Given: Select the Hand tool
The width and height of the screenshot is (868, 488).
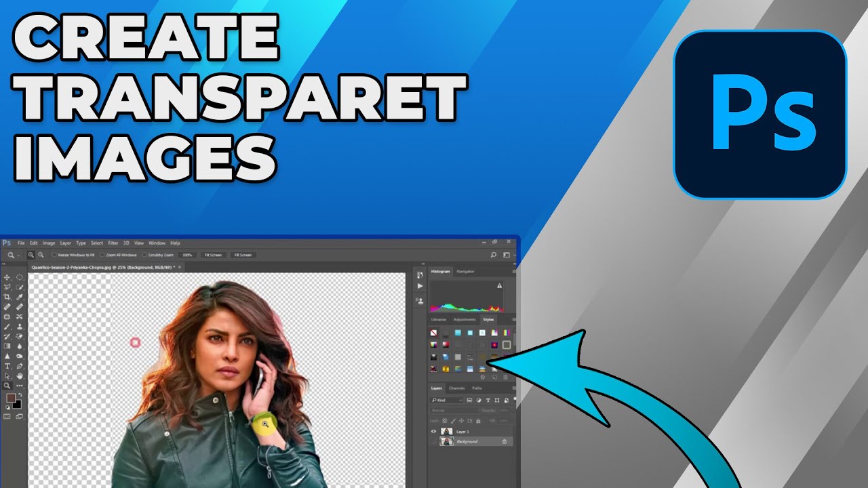Looking at the screenshot, I should click(20, 375).
